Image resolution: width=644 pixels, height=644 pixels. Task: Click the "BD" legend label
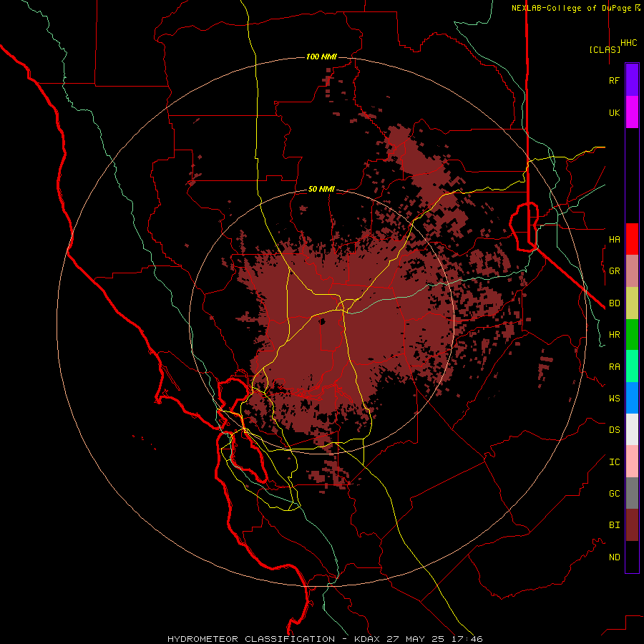point(614,303)
